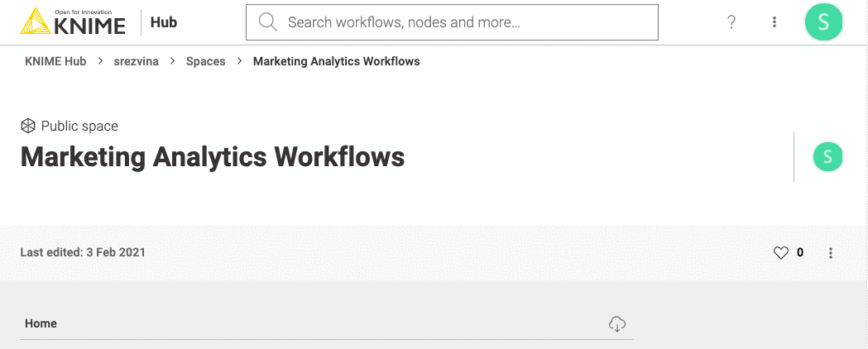Click the search magnifier icon
This screenshot has height=349, width=868.
pos(267,22)
